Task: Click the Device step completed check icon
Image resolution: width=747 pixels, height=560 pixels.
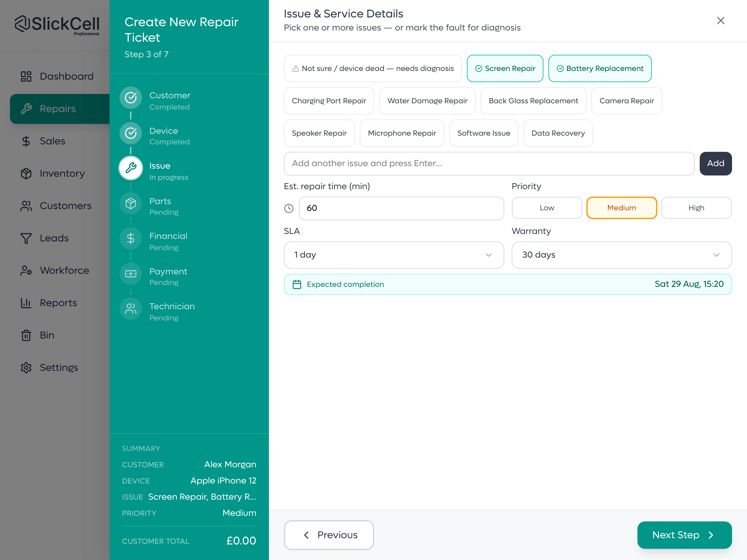Action: 131,133
